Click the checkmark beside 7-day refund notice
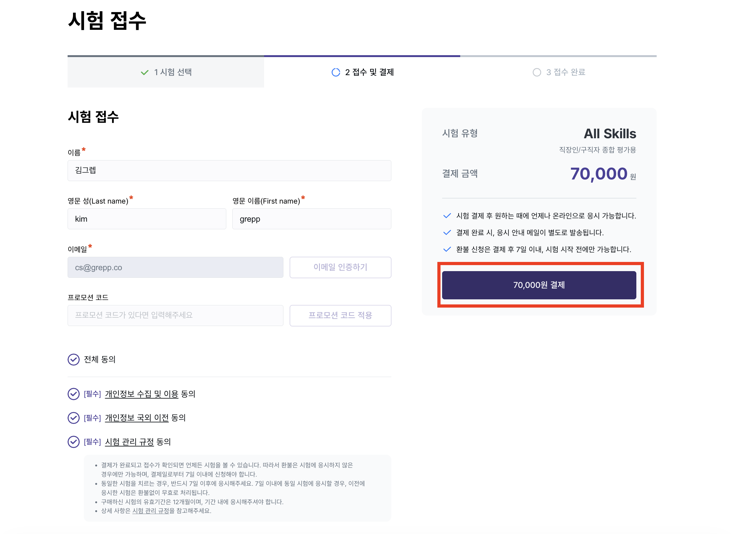Image resolution: width=756 pixels, height=534 pixels. click(447, 249)
